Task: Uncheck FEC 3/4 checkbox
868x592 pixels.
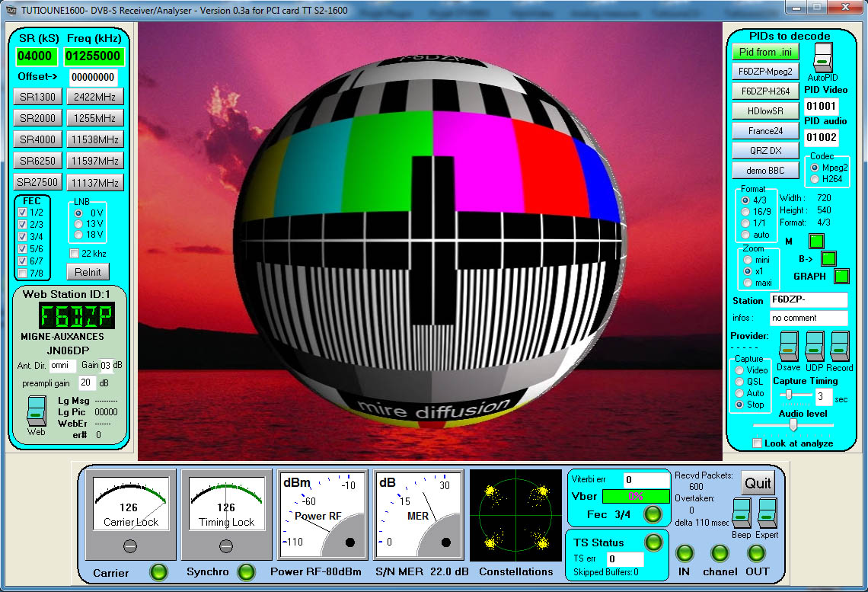Action: [22, 236]
